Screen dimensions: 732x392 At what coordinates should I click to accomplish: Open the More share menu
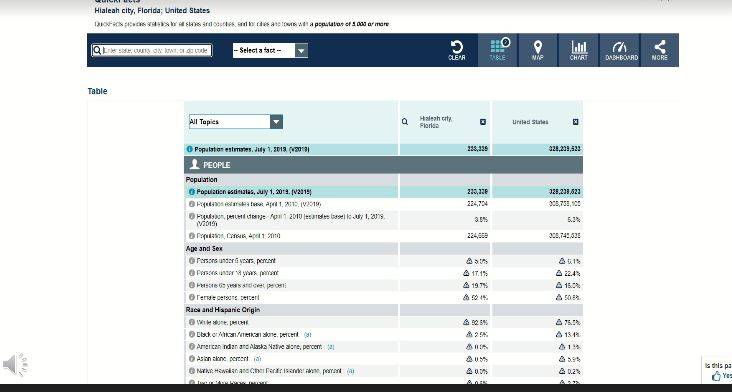click(x=660, y=50)
